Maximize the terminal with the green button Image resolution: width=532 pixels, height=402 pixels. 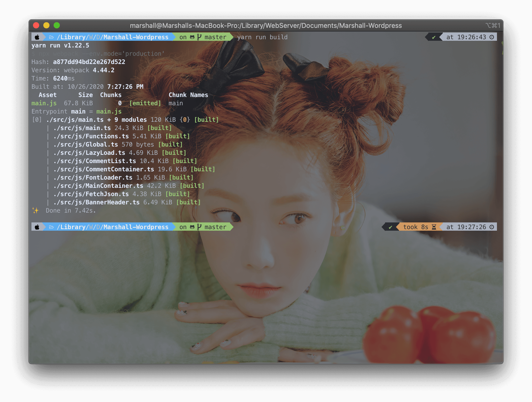[57, 25]
